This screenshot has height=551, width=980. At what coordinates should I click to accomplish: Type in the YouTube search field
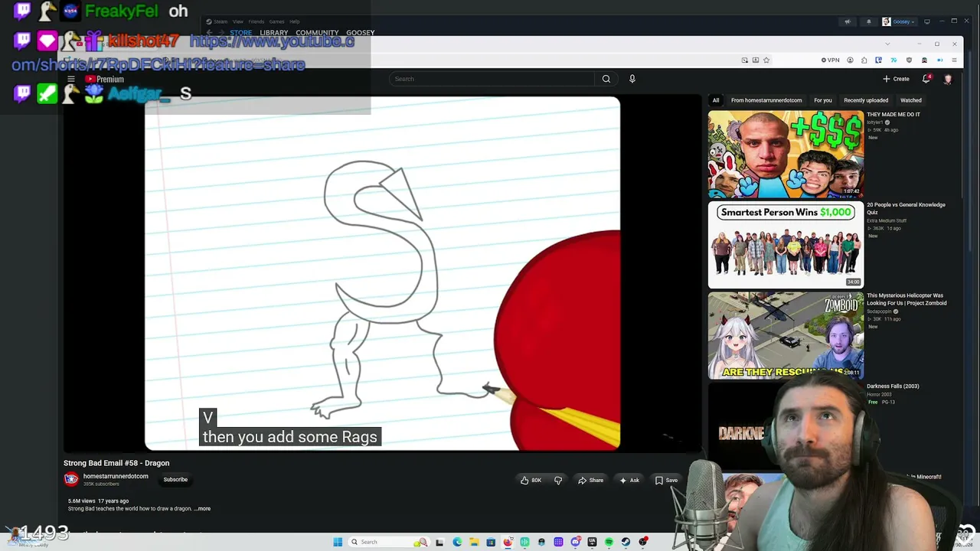tap(492, 79)
